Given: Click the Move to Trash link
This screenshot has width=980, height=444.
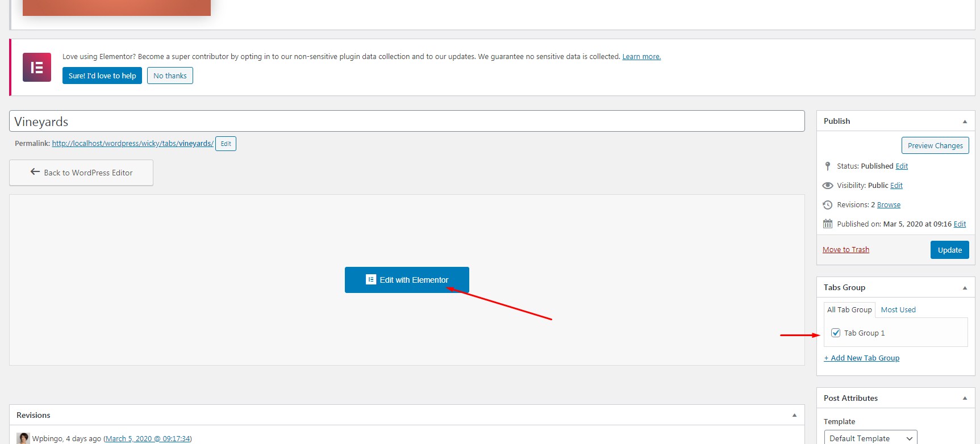Looking at the screenshot, I should (846, 249).
